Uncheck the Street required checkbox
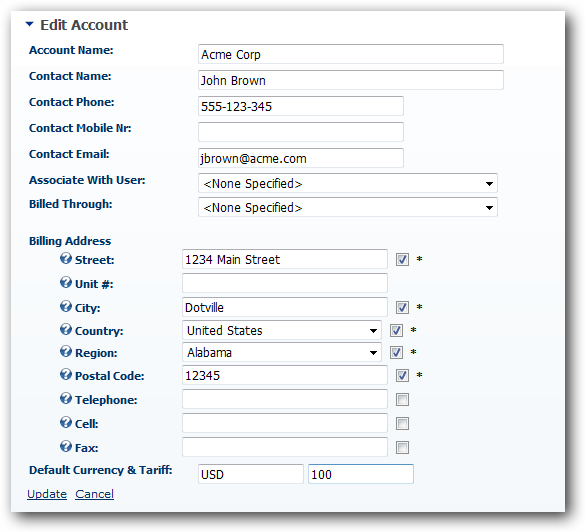 pyautogui.click(x=402, y=259)
